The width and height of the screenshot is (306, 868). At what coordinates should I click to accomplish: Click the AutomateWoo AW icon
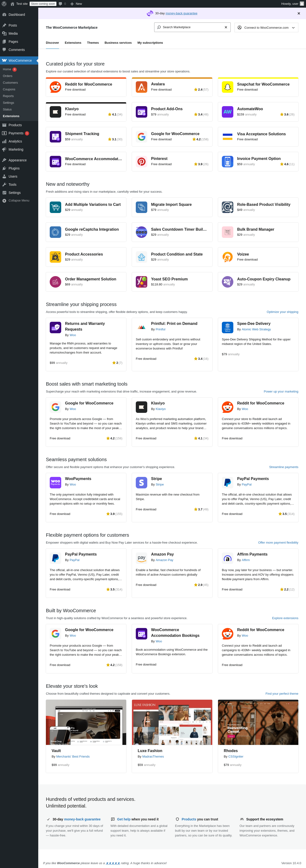[x=228, y=112]
